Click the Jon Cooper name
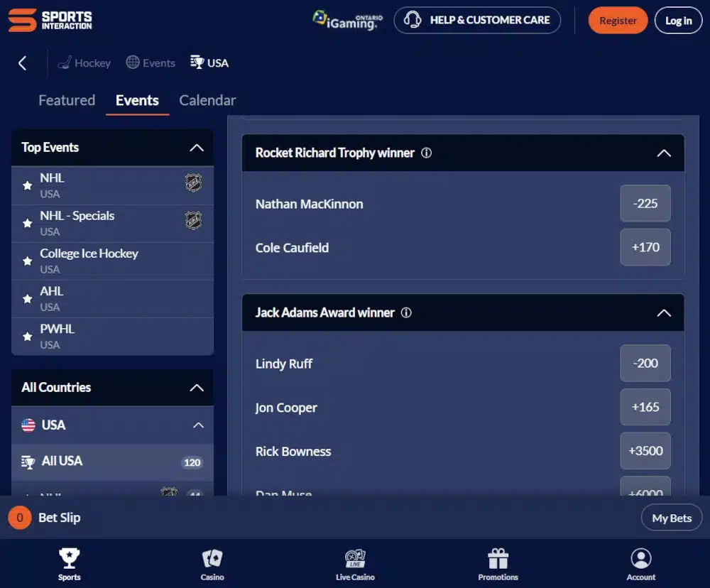 click(286, 408)
